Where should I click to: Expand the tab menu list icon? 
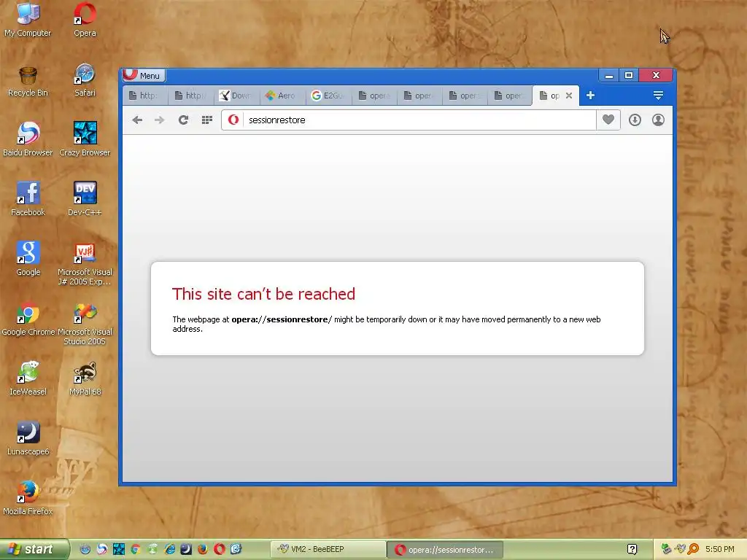tap(659, 96)
